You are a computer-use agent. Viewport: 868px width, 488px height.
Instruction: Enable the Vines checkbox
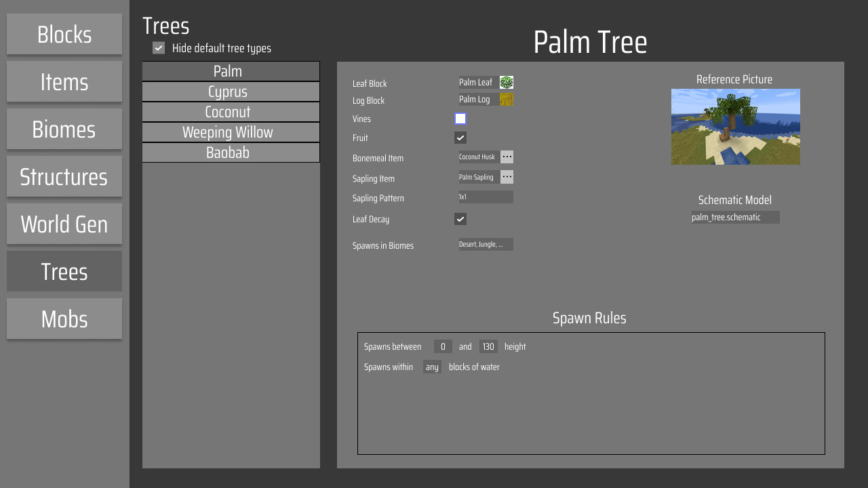click(x=460, y=118)
